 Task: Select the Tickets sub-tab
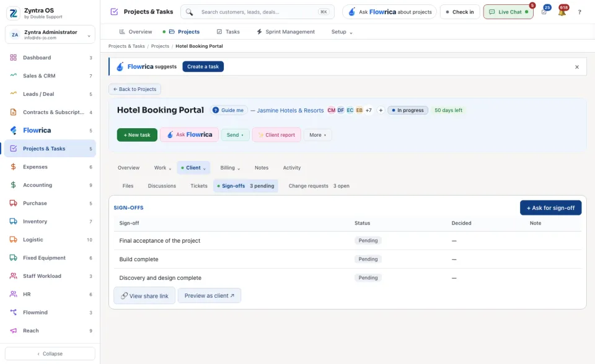click(x=199, y=186)
